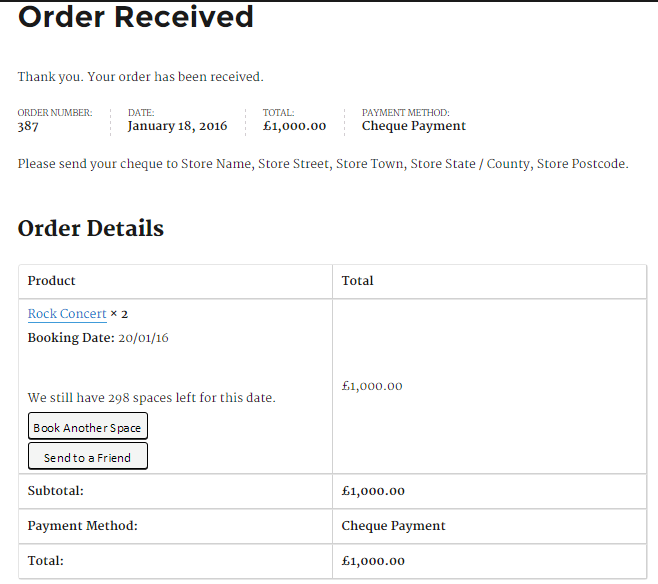Click the Booking Date 20/01/16 text

98,338
